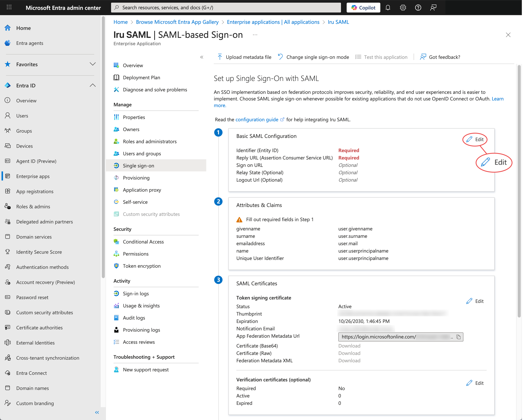The height and width of the screenshot is (420, 523).
Task: Open notifications bell icon
Action: click(x=388, y=8)
